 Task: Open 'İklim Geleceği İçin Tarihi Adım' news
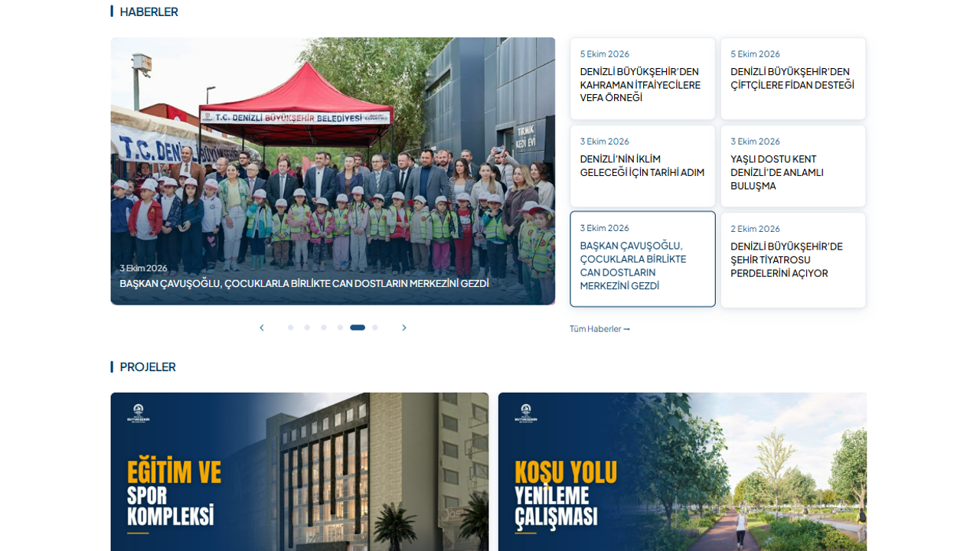pos(642,166)
